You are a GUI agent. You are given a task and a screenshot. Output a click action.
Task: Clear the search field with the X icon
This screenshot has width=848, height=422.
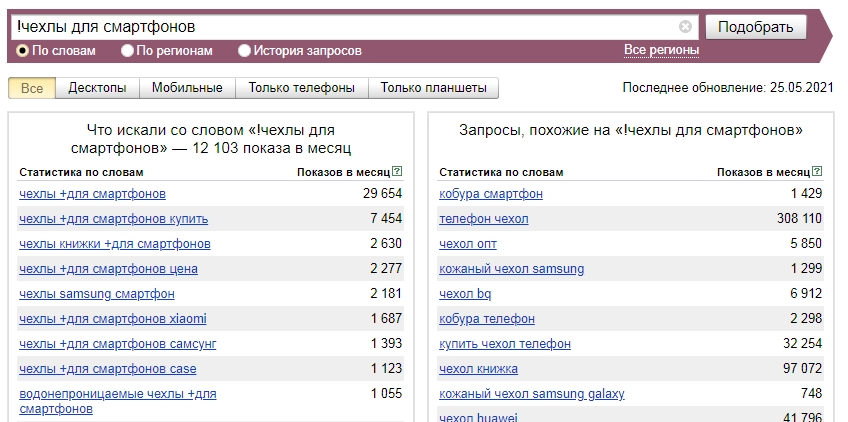685,27
